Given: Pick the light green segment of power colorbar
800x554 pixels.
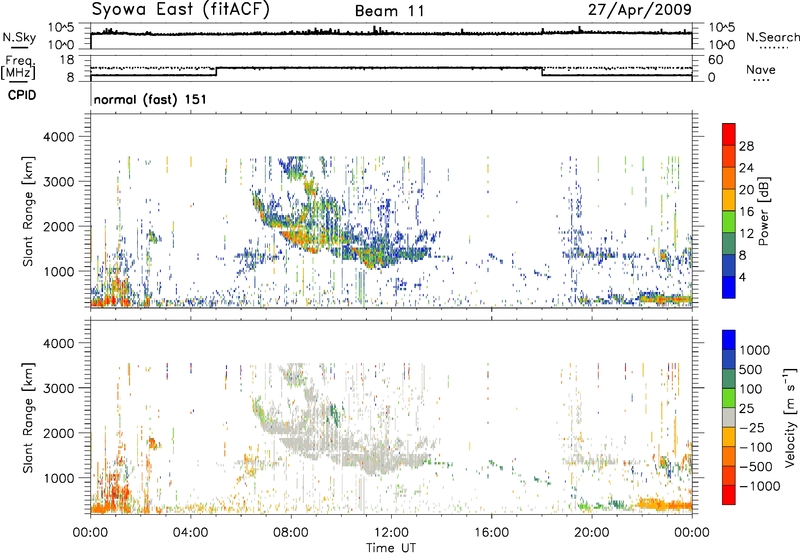Looking at the screenshot, I should point(729,221).
